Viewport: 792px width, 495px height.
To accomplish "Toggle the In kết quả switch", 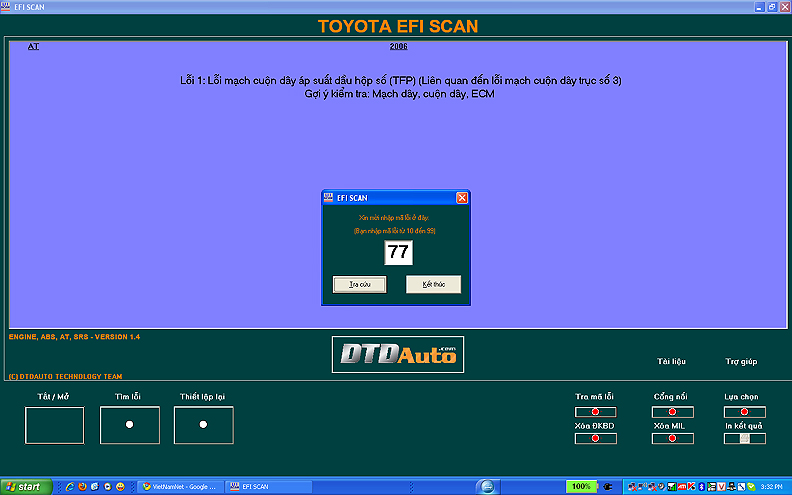I will [745, 438].
